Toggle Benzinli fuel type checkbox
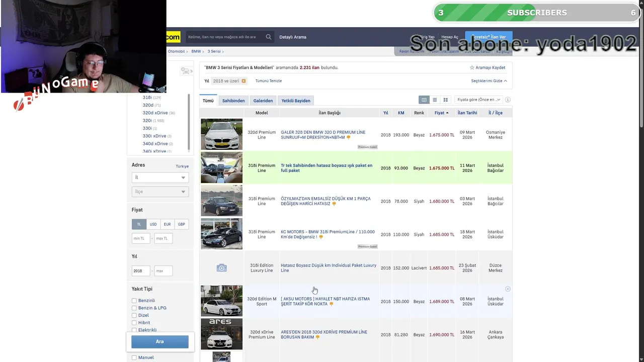 134,301
